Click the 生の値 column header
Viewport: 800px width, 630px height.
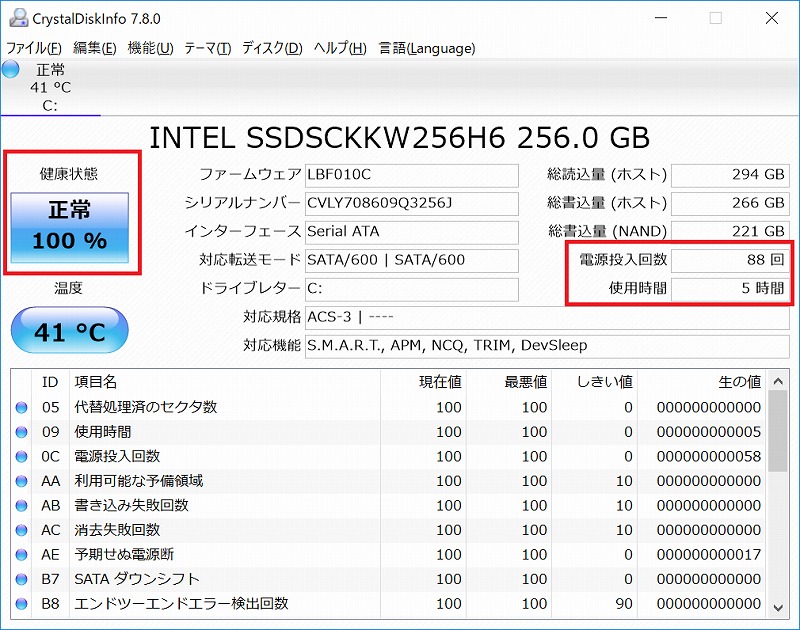pos(703,382)
